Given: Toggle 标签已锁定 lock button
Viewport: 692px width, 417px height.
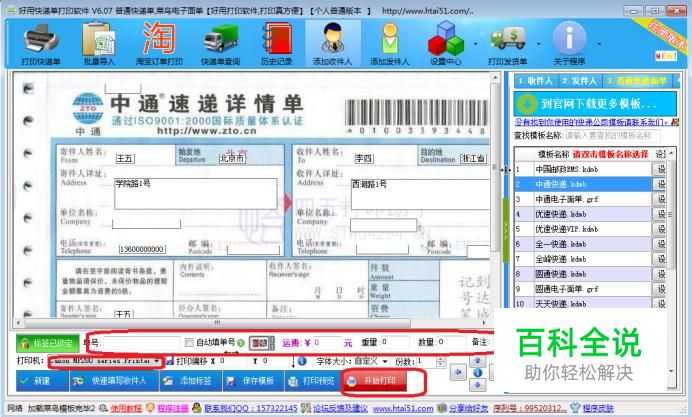Looking at the screenshot, I should pos(48,343).
